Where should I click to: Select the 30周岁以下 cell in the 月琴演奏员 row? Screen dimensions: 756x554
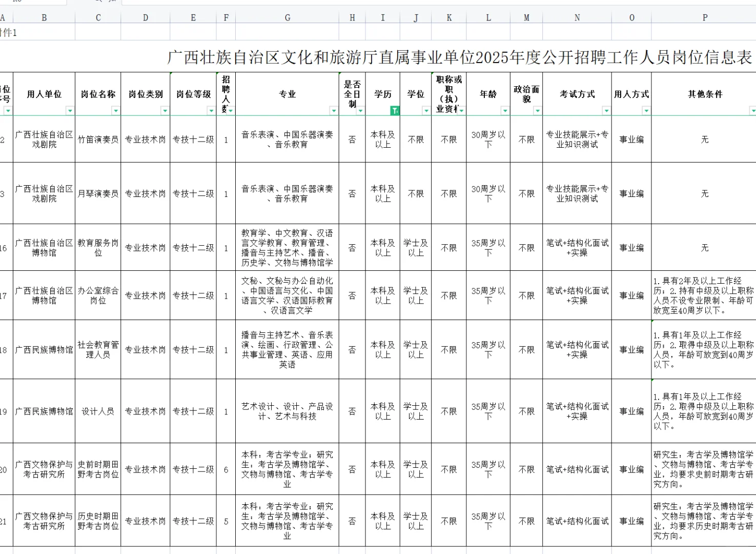pyautogui.click(x=488, y=193)
